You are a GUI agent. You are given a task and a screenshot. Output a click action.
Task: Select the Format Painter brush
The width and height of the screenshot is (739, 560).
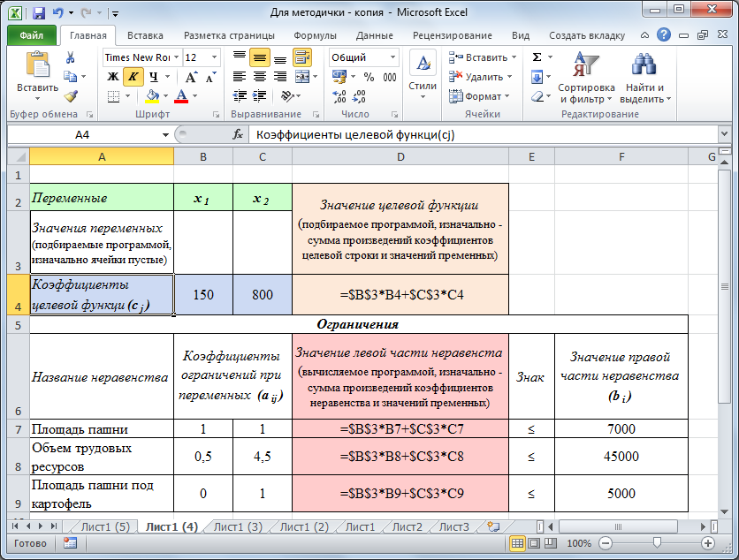click(70, 96)
